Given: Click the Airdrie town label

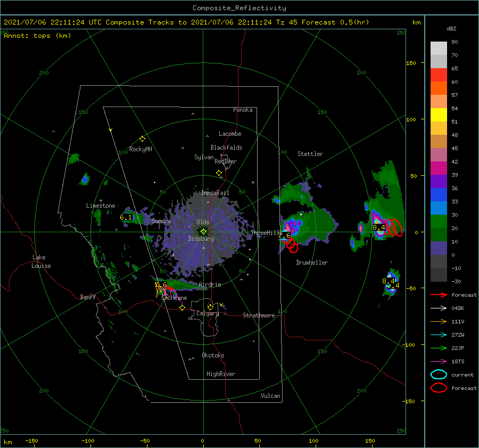Looking at the screenshot, I should 210,284.
